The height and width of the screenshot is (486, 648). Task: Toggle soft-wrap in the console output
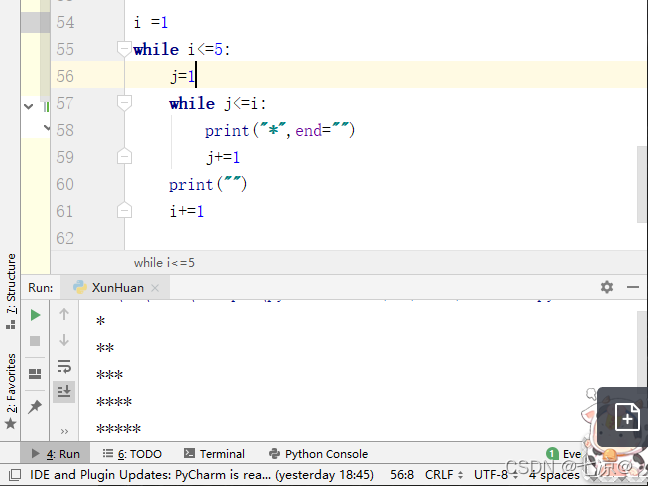point(64,366)
